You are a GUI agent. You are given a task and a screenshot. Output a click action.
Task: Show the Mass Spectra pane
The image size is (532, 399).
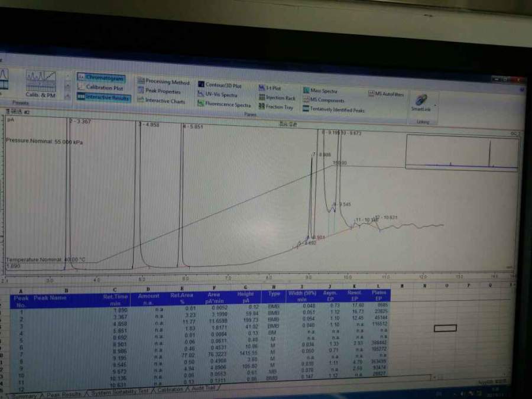[x=320, y=91]
